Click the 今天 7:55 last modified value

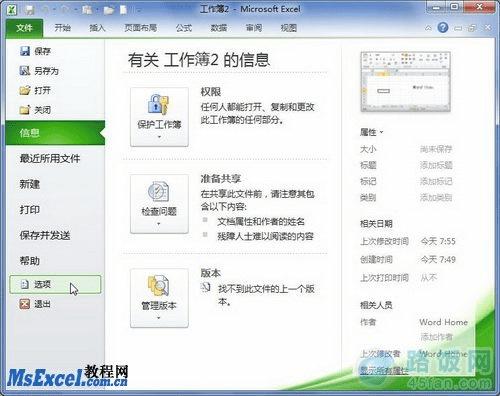pyautogui.click(x=438, y=241)
